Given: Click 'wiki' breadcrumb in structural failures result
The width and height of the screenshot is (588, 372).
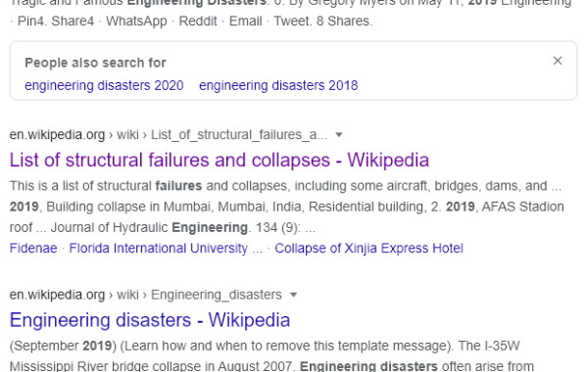Looking at the screenshot, I should 127,134.
